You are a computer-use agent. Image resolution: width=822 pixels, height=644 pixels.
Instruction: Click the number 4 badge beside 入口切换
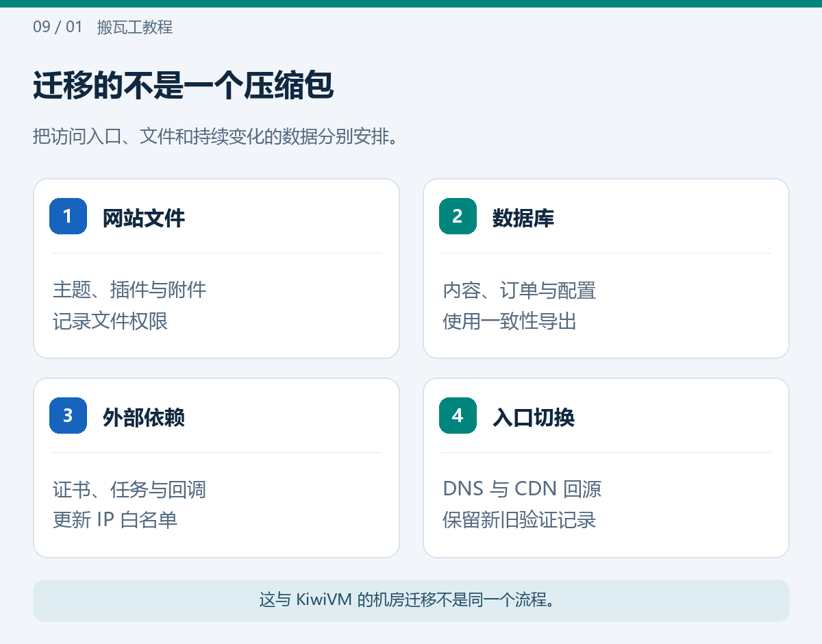pyautogui.click(x=458, y=415)
